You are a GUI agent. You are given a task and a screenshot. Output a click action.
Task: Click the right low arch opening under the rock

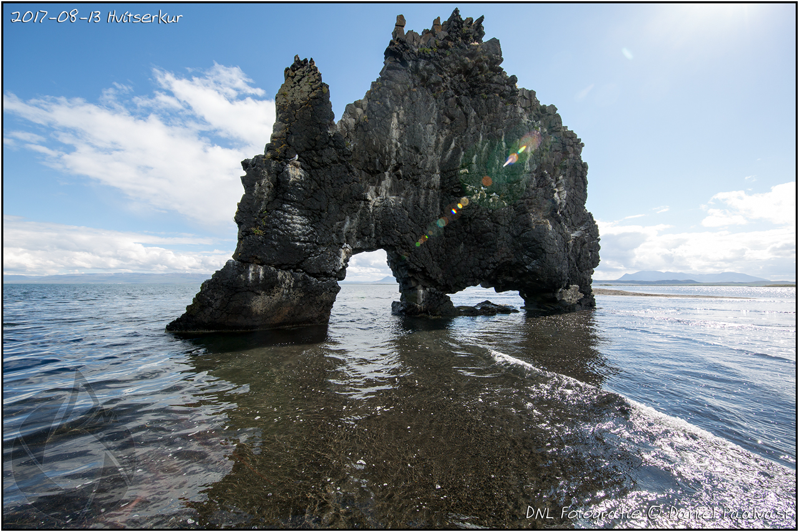point(488,293)
